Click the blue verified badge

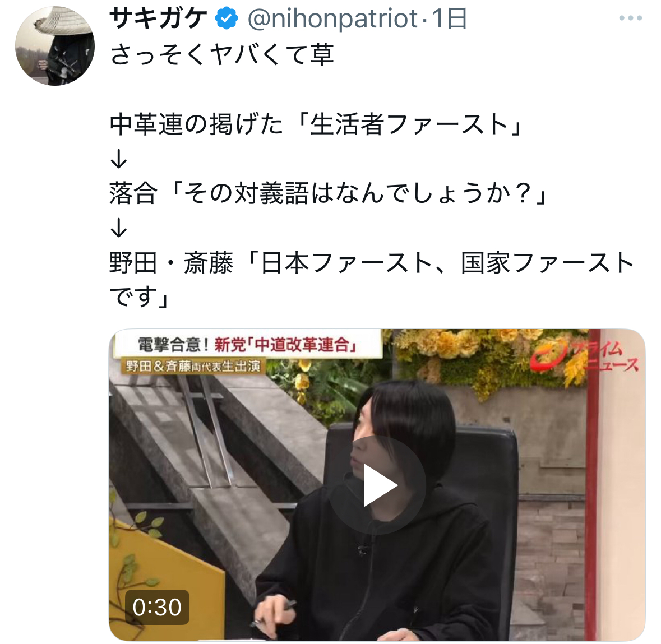click(227, 18)
